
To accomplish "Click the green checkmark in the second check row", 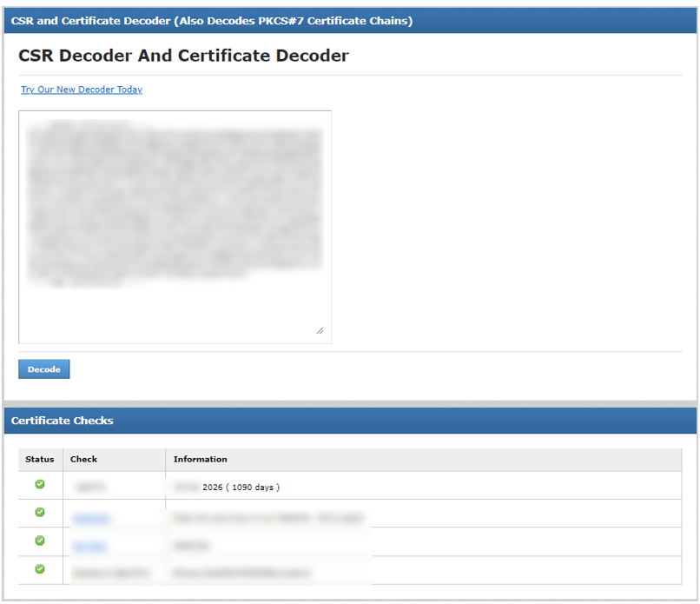I will 40,512.
